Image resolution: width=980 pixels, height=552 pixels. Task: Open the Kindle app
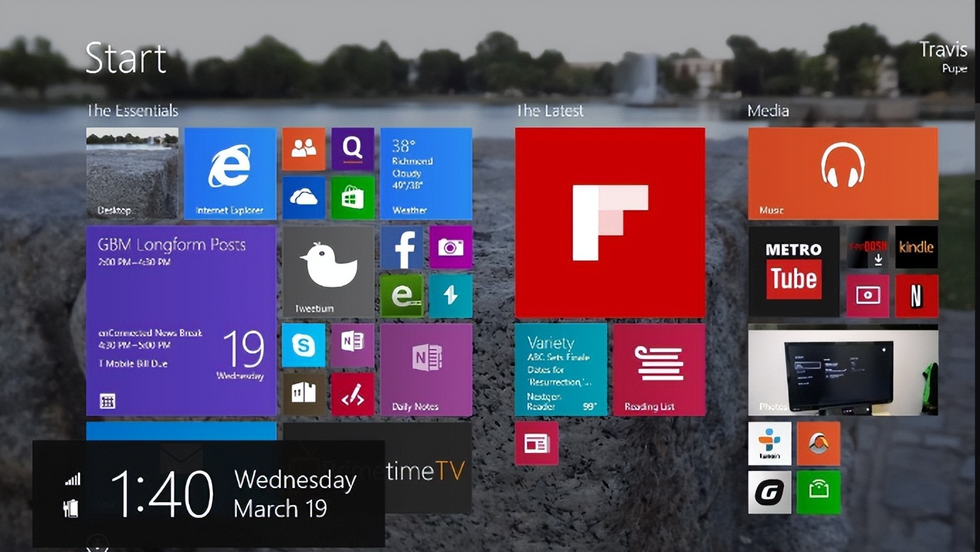point(916,247)
